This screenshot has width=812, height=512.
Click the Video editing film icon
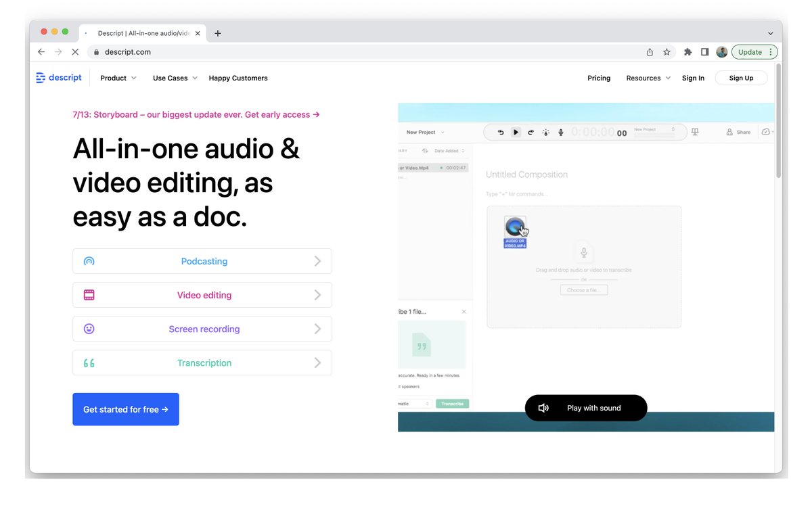(x=89, y=295)
